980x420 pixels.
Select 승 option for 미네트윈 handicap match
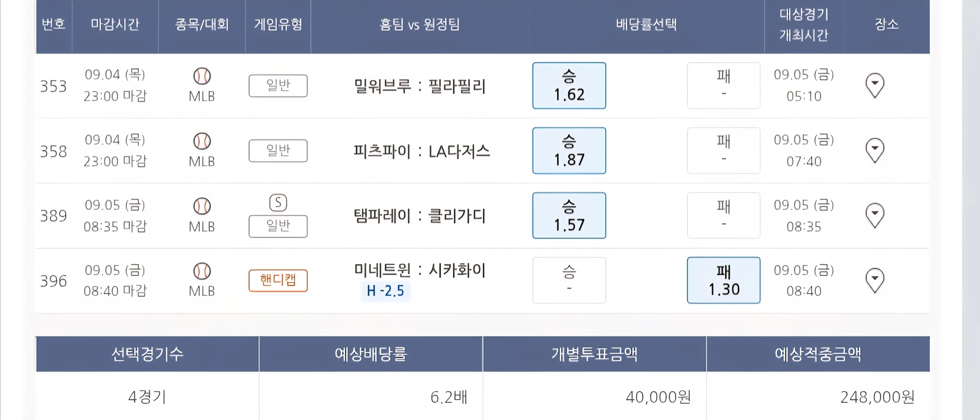(x=569, y=280)
